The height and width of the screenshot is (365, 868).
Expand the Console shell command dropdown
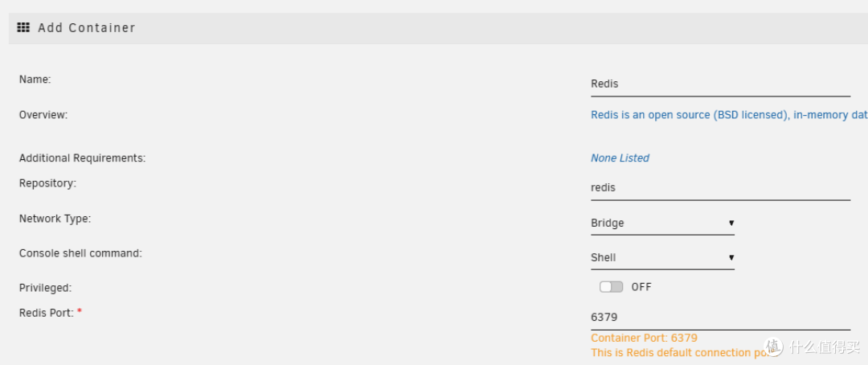(662, 257)
